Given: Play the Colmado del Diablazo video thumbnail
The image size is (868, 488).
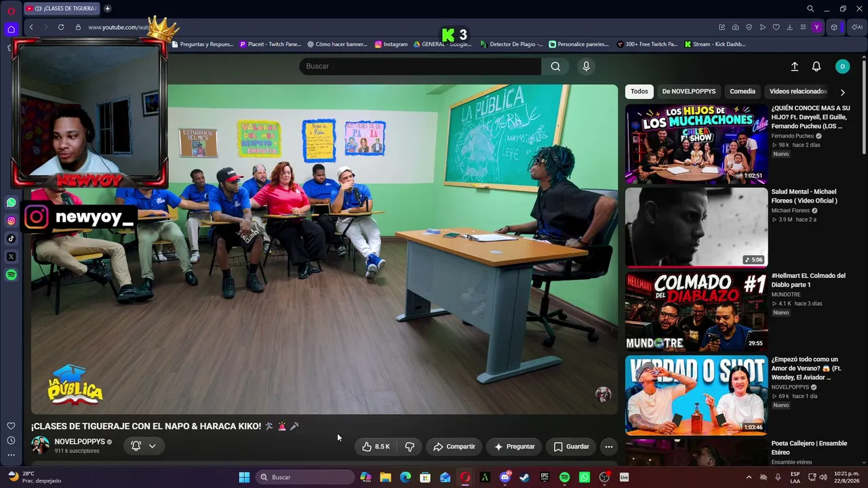Looking at the screenshot, I should [696, 311].
